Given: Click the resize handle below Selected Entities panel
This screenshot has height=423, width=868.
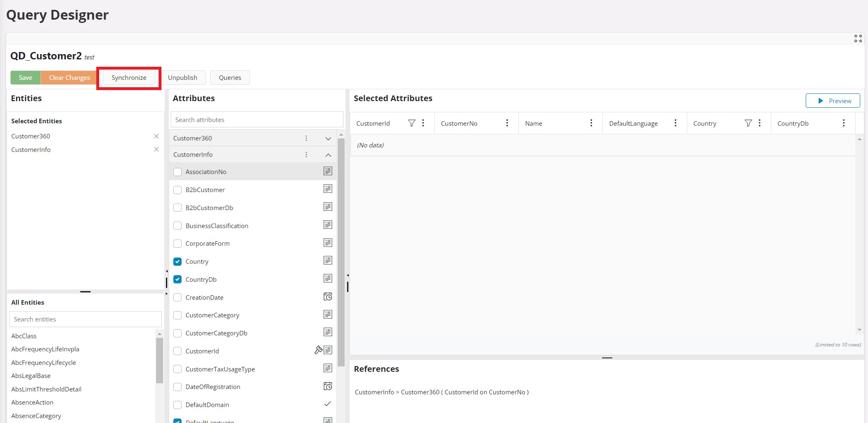Looking at the screenshot, I should point(85,292).
